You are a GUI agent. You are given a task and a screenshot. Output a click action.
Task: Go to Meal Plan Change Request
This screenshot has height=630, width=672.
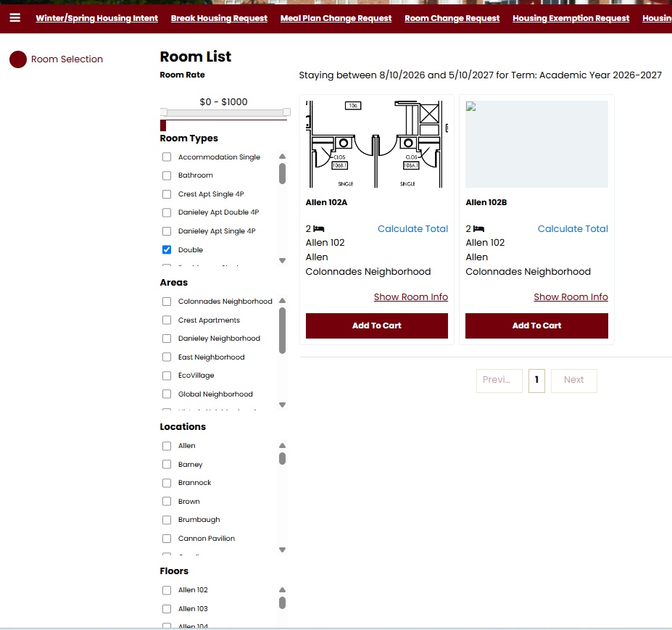pos(336,19)
